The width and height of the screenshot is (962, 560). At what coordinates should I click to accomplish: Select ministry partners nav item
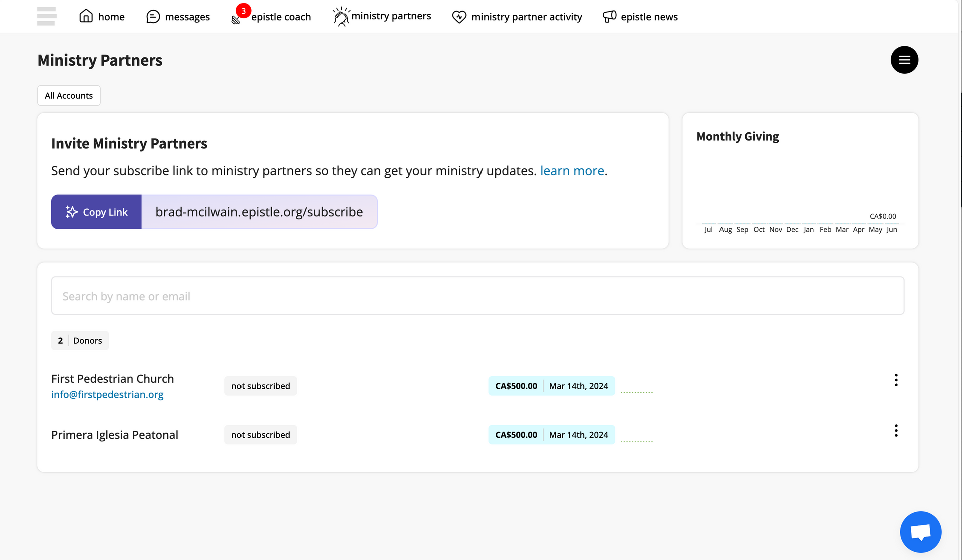point(382,16)
